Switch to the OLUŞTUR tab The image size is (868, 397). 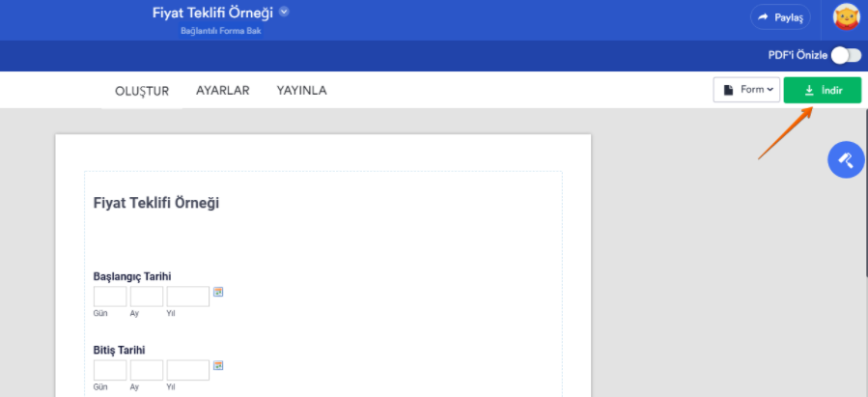[142, 91]
